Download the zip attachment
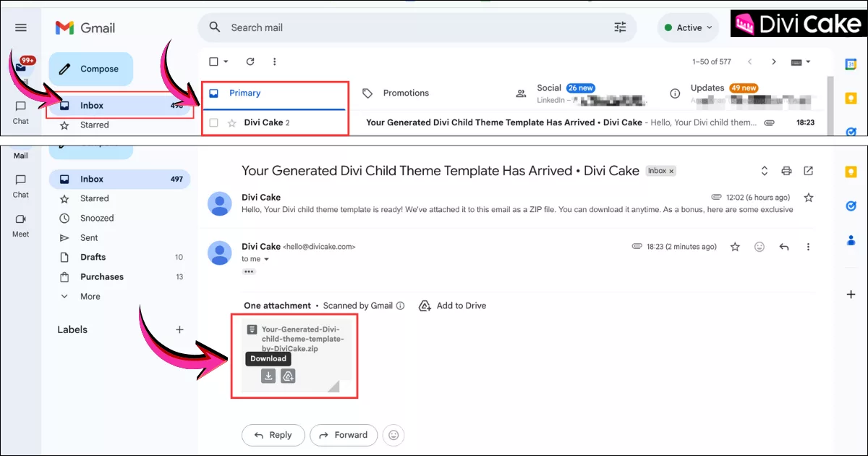 (x=268, y=376)
